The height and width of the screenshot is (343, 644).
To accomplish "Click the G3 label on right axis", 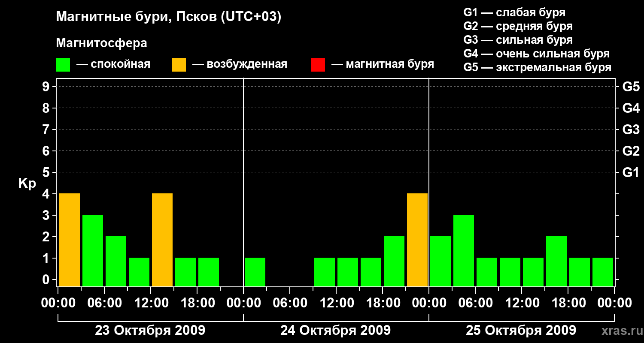I will [x=631, y=129].
